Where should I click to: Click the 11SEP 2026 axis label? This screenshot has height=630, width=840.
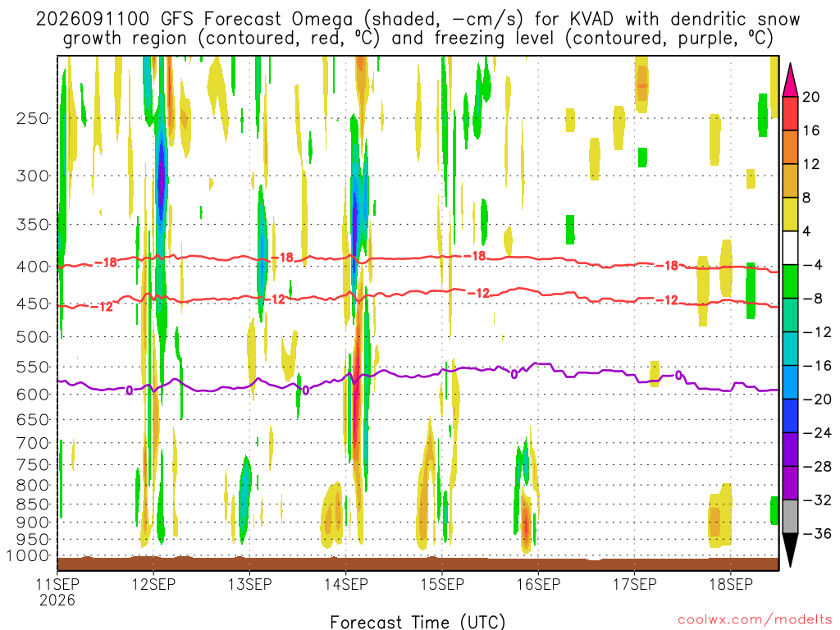[x=57, y=592]
